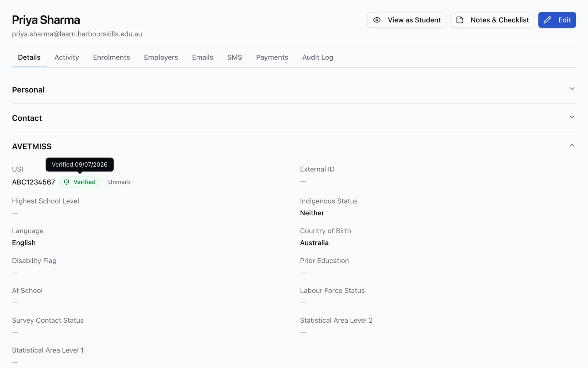
Task: Select the USI value ABC1234567
Action: [33, 182]
